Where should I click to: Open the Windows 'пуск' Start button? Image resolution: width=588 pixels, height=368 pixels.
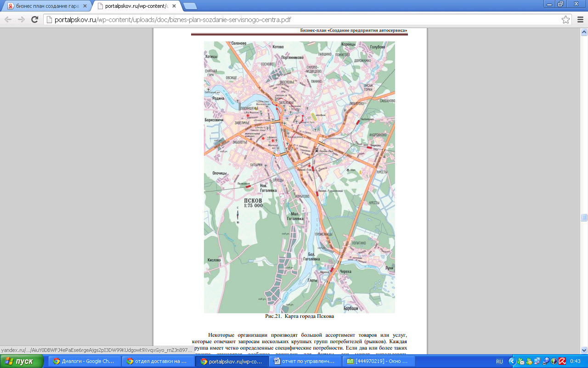pyautogui.click(x=22, y=361)
